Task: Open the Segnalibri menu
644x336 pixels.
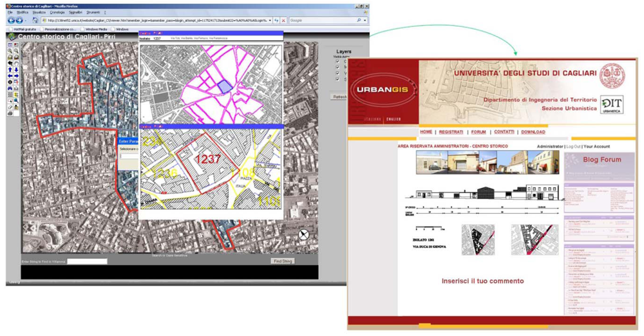Action: [75, 13]
